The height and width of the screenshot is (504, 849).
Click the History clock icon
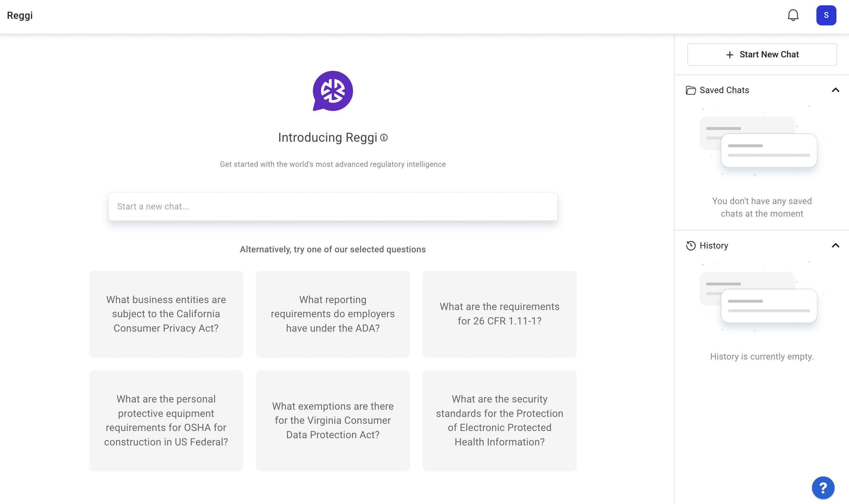(x=690, y=245)
